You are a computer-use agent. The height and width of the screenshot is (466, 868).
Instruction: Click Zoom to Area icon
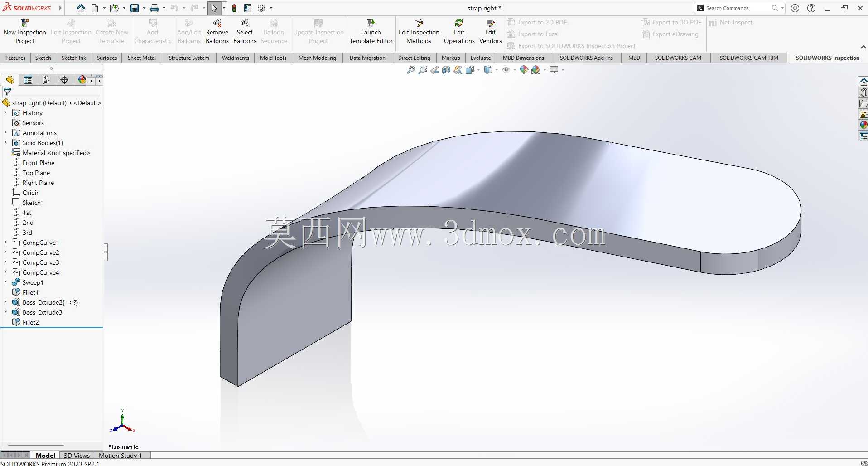[x=423, y=70]
